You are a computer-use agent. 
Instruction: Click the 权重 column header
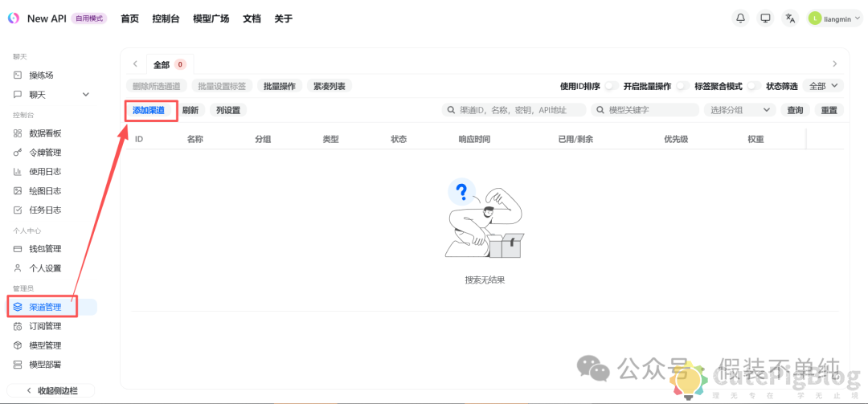point(755,140)
